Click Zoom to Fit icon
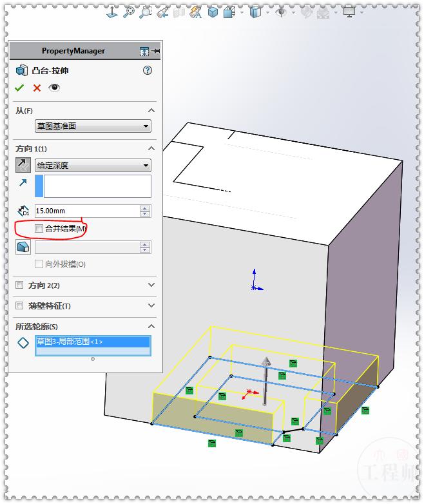424x504 pixels. pyautogui.click(x=129, y=12)
